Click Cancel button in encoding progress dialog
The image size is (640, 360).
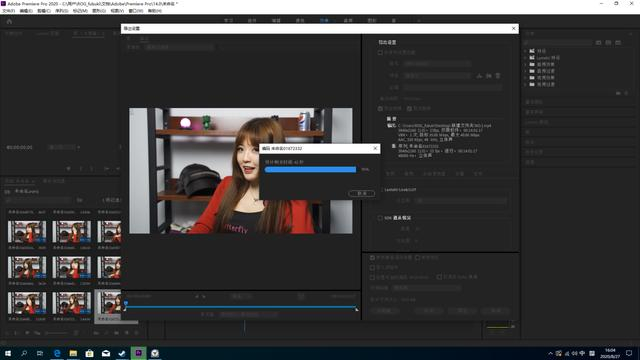coord(362,193)
